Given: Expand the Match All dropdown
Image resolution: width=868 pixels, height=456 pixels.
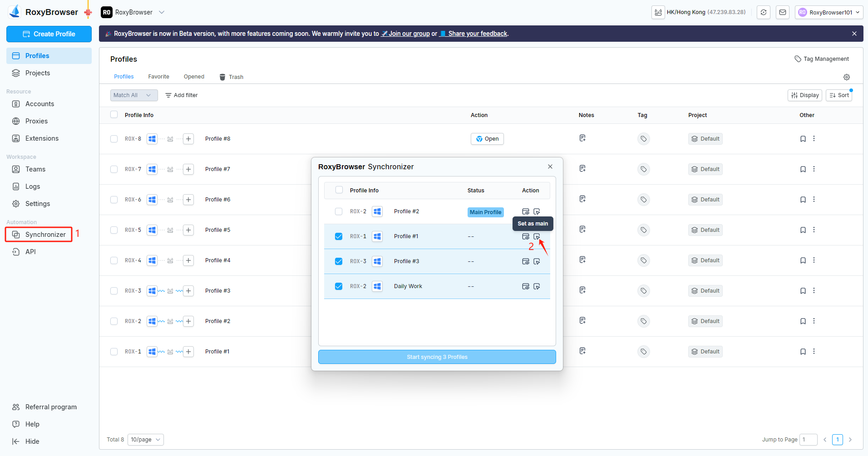Looking at the screenshot, I should [134, 95].
